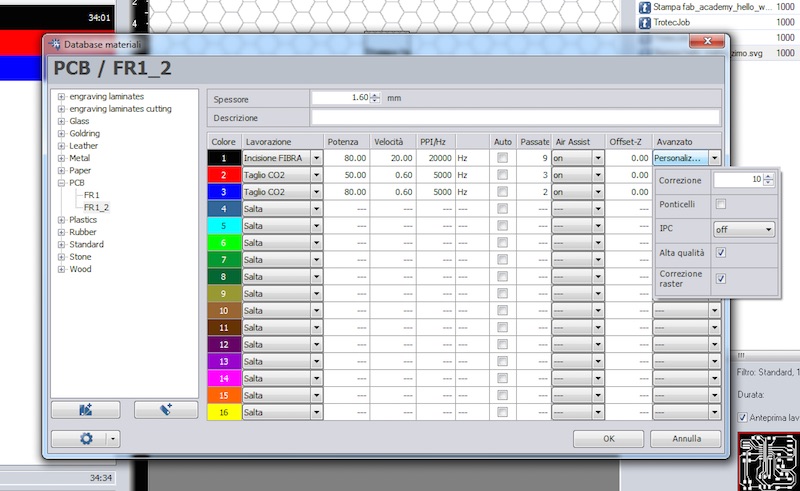Select engraving laminates cutting tree item
The height and width of the screenshot is (491, 800).
(x=120, y=109)
